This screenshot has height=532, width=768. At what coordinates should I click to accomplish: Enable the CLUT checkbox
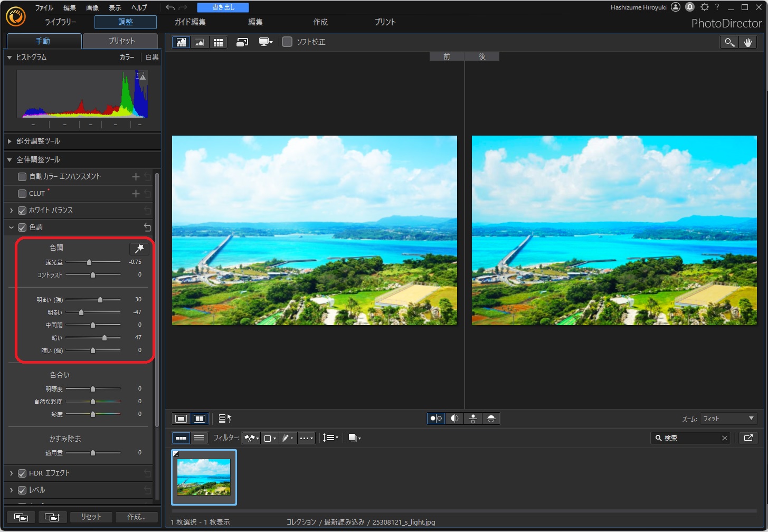click(x=22, y=194)
